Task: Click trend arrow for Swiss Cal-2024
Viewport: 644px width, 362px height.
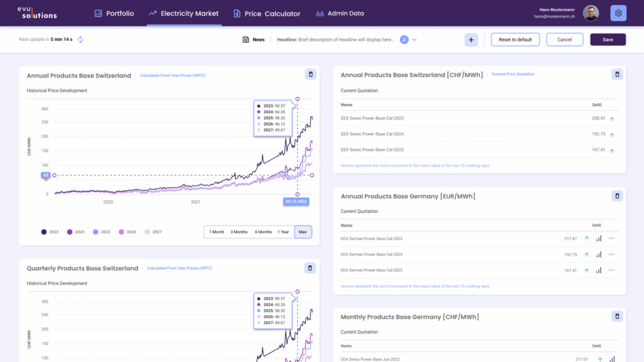Action: click(612, 134)
